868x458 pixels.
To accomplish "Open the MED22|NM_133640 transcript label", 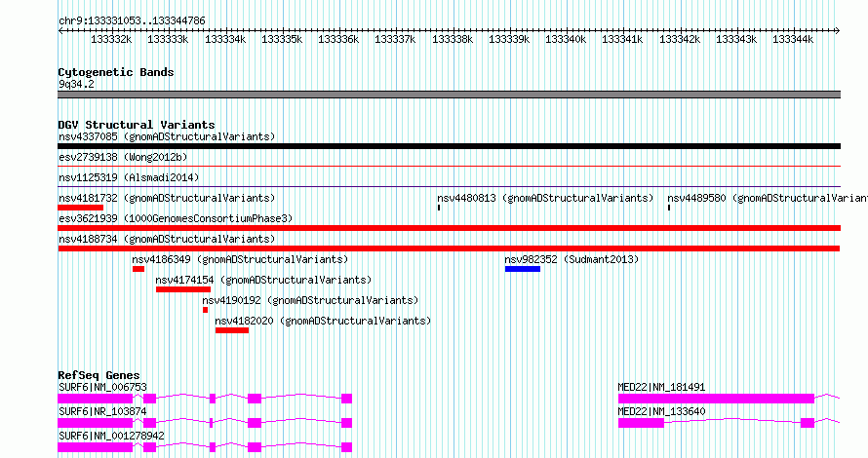I will pos(661,411).
